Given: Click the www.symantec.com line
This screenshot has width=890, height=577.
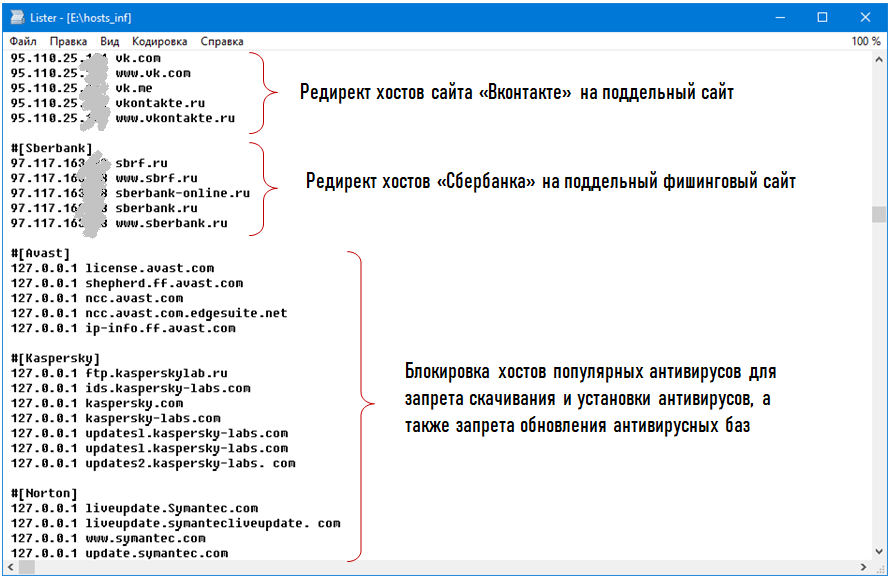Looking at the screenshot, I should (108, 538).
